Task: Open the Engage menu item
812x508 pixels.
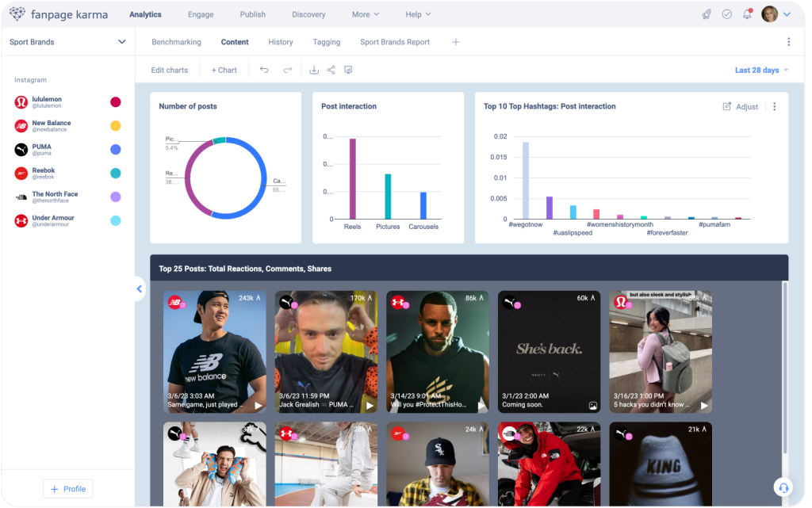Action: click(x=201, y=14)
